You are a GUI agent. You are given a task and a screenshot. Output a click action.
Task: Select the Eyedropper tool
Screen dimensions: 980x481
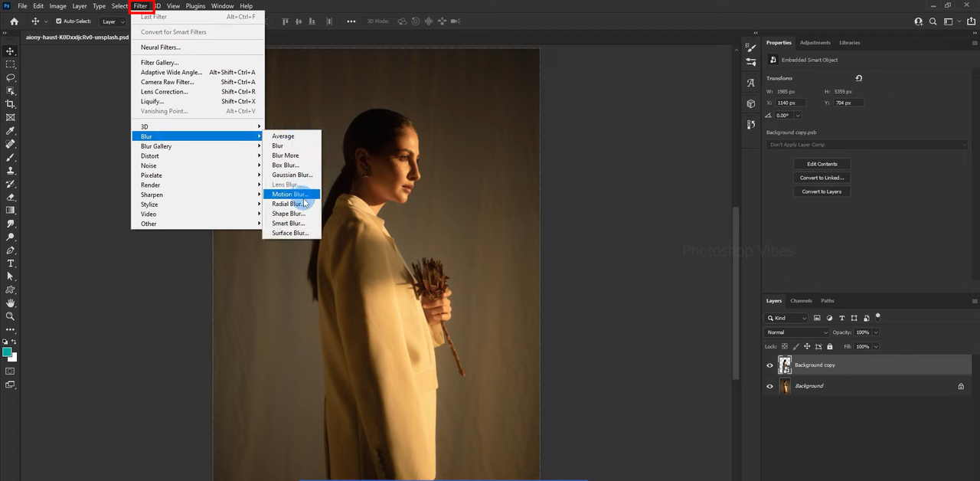pos(10,131)
